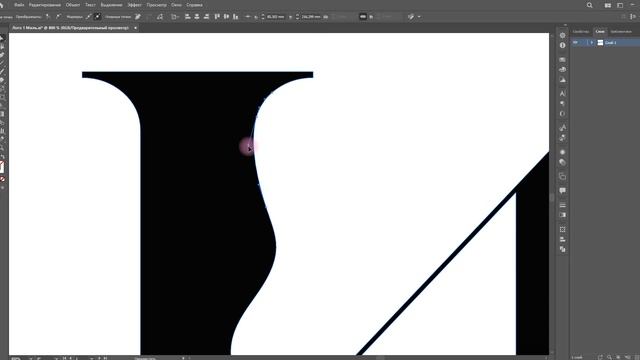This screenshot has width=640, height=360.
Task: Click the Y coordinate input field
Action: (x=311, y=17)
